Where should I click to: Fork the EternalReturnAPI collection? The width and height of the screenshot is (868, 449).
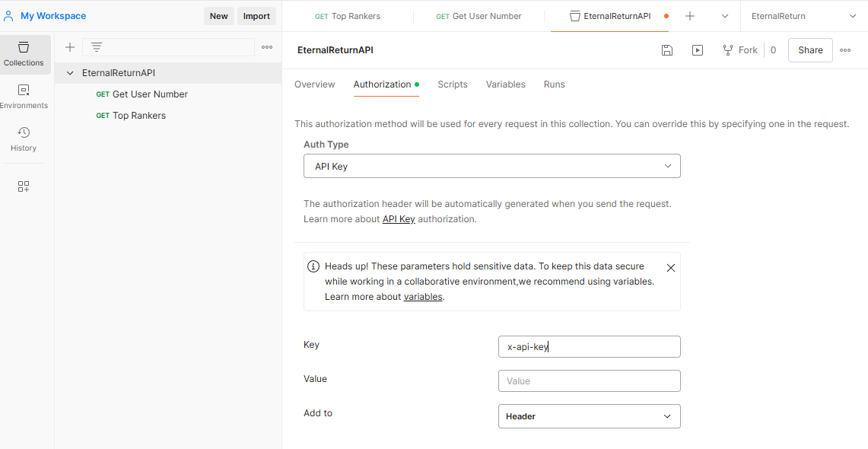[x=739, y=50]
